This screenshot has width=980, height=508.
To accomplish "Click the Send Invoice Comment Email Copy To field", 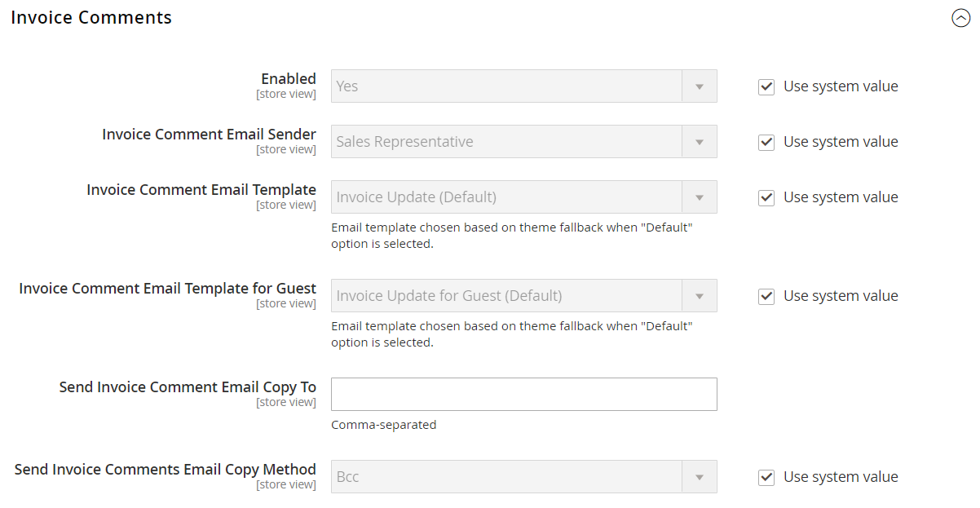I will 523,394.
